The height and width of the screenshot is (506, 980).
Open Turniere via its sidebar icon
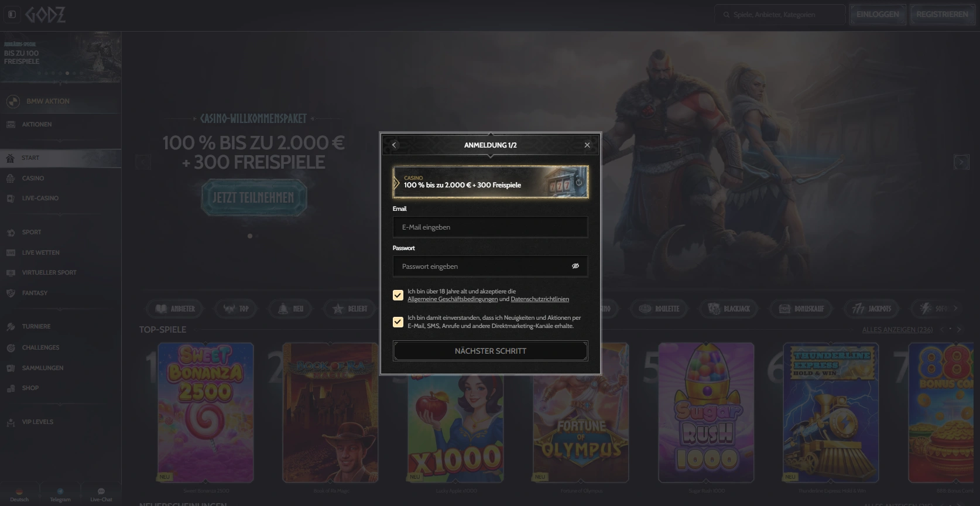coord(11,327)
